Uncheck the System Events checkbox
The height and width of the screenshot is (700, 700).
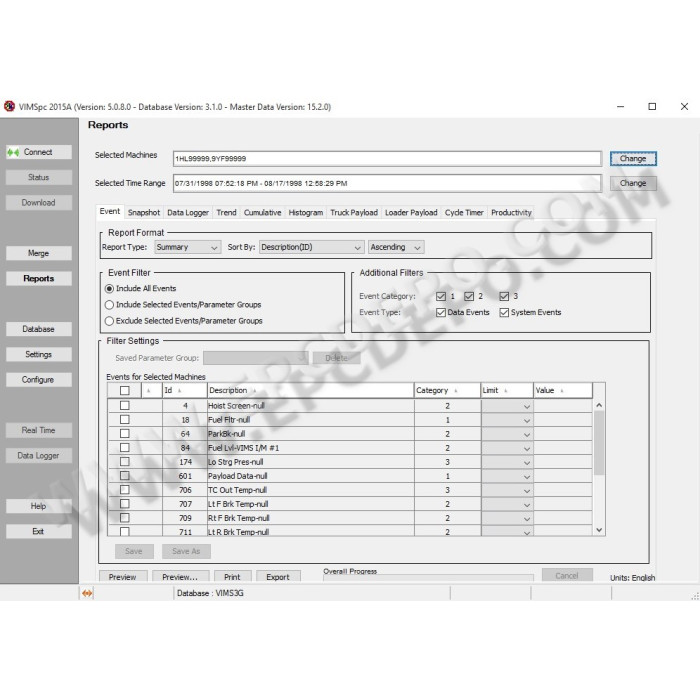point(504,312)
